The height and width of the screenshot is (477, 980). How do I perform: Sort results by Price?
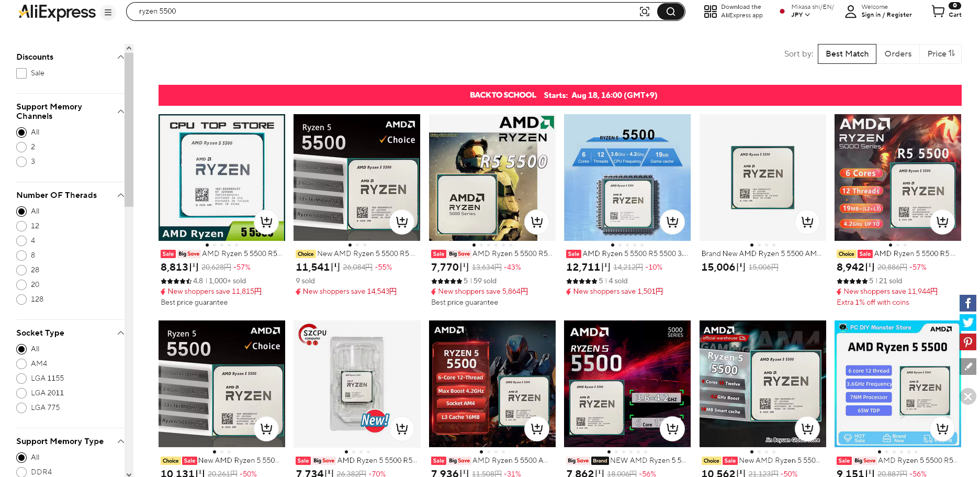point(941,54)
